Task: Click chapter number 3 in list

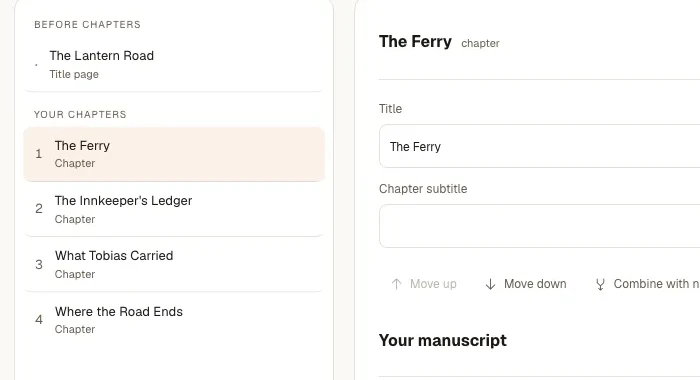Action: [39, 264]
